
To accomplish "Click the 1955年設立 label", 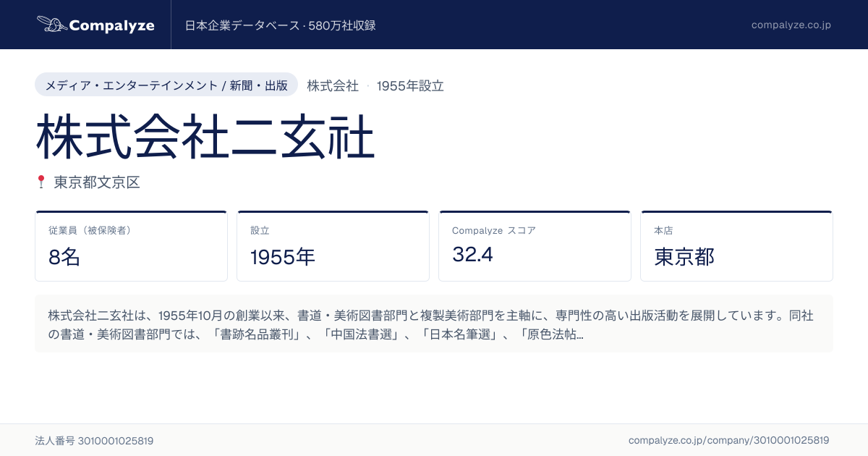I will tap(410, 85).
